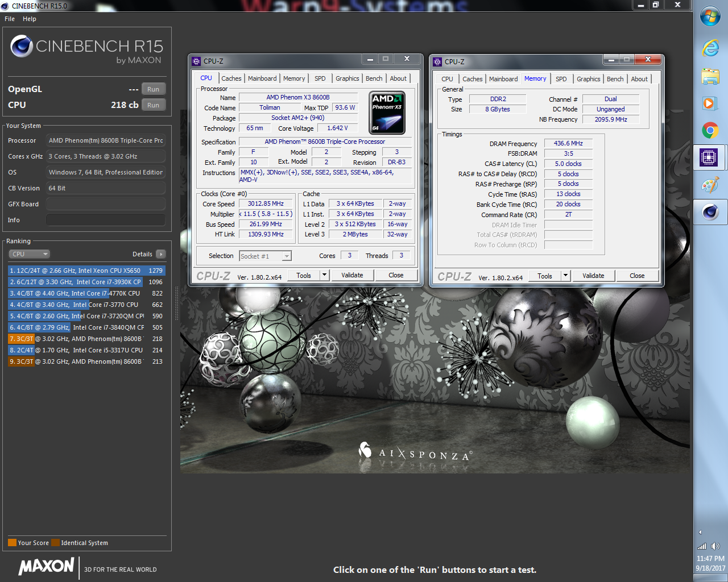Click Validate in left CPU-Z window
Screen dimensions: 728x582
[352, 275]
